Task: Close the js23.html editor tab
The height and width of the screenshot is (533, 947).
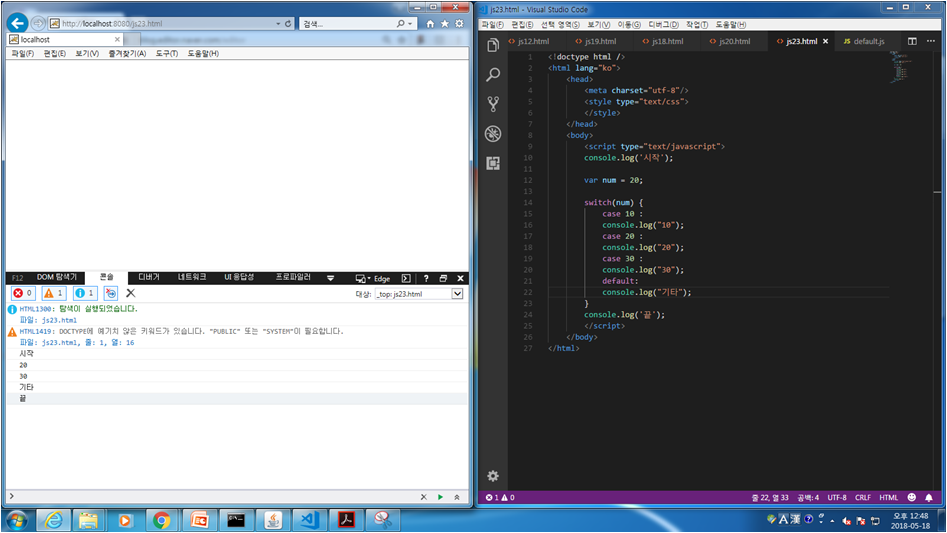Action: click(826, 41)
